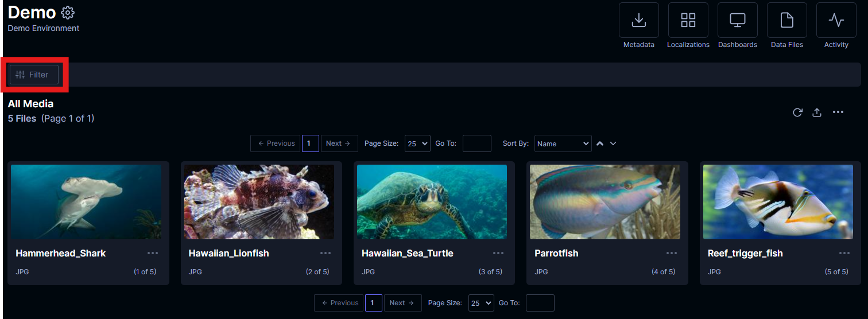This screenshot has height=319, width=868.
Task: Open Hawaiian_Sea_Turtle card options menu
Action: tap(498, 253)
